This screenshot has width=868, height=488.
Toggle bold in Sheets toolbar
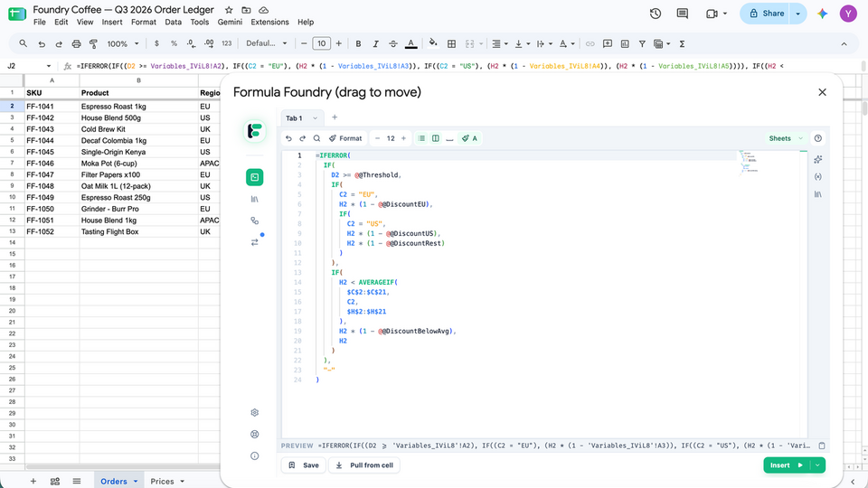(358, 43)
